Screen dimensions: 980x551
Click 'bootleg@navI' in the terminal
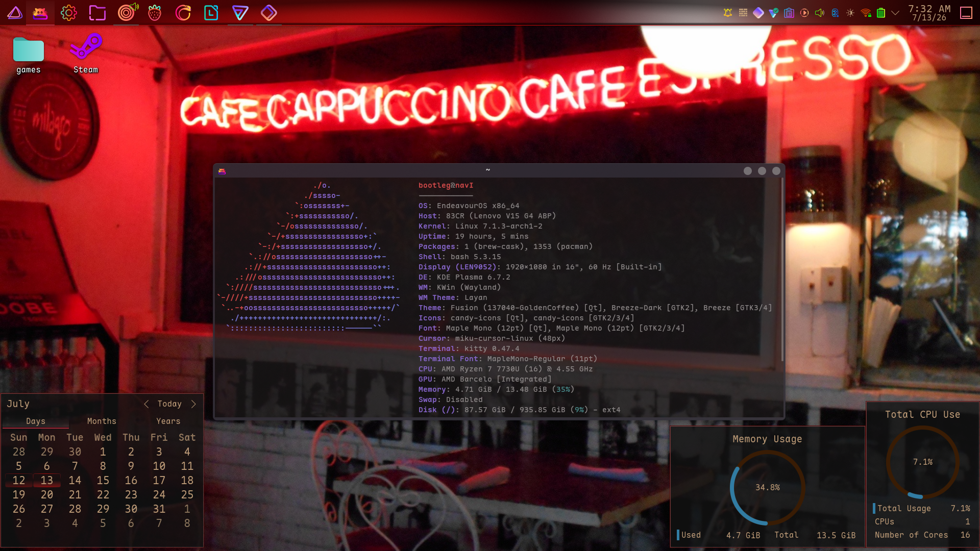coord(446,186)
